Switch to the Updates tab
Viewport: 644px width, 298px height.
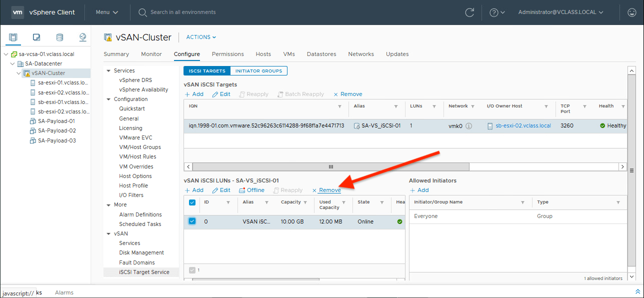(x=397, y=54)
